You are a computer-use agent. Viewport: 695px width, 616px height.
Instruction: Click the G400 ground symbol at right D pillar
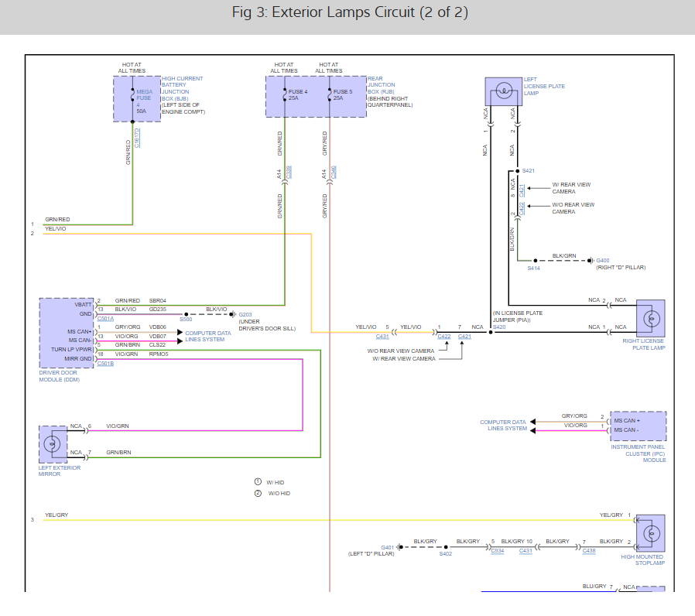coord(591,260)
